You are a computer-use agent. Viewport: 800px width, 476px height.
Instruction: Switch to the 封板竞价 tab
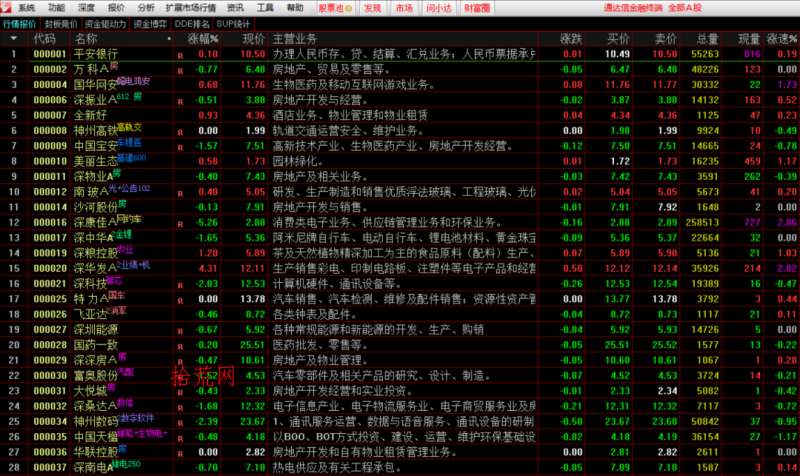pos(61,24)
